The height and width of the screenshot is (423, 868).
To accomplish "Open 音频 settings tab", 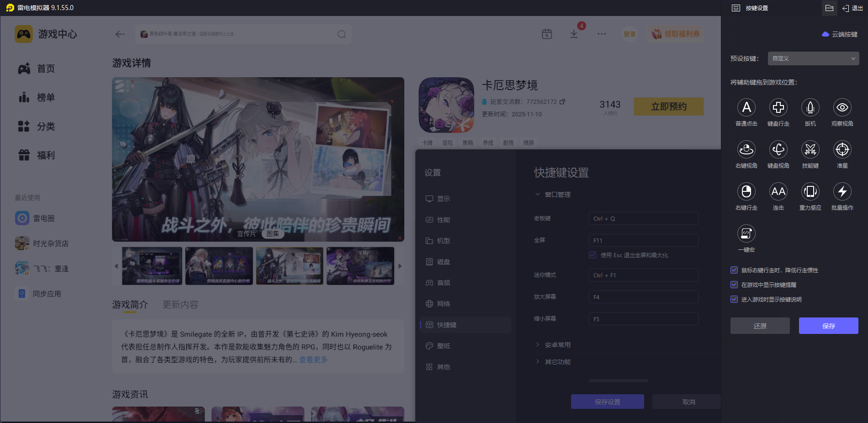I will pyautogui.click(x=465, y=283).
